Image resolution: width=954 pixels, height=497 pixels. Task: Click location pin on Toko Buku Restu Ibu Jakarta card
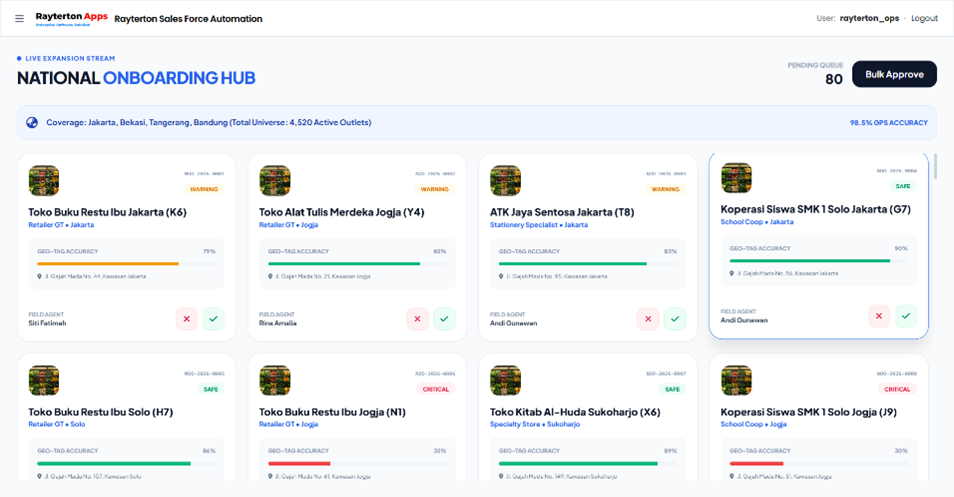40,276
